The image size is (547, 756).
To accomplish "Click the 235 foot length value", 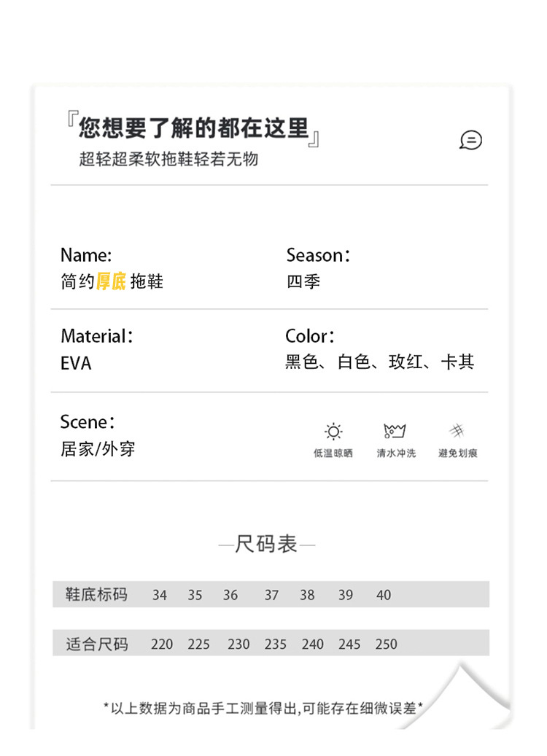I will click(276, 644).
